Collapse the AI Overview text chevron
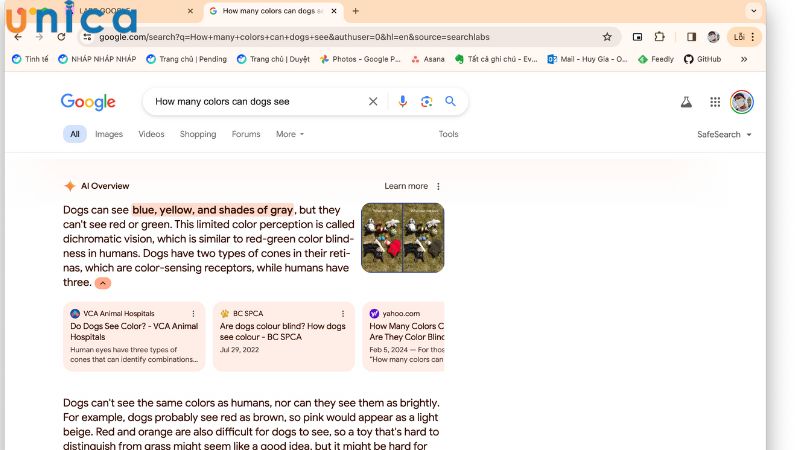Screen dimensions: 800x450 [103, 283]
